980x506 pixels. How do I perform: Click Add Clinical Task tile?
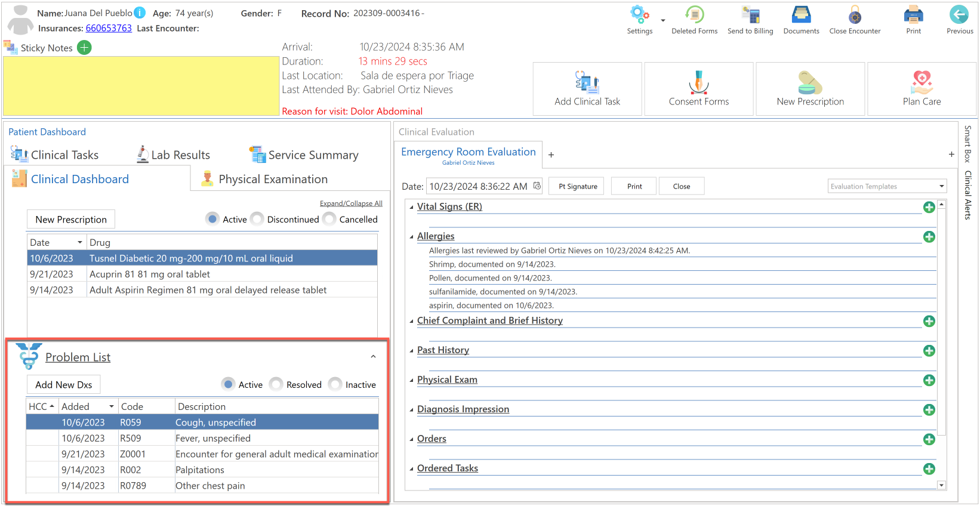click(587, 89)
